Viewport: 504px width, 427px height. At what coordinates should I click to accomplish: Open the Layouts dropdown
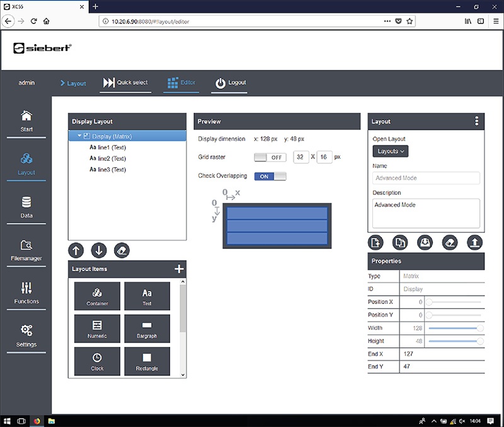click(391, 151)
